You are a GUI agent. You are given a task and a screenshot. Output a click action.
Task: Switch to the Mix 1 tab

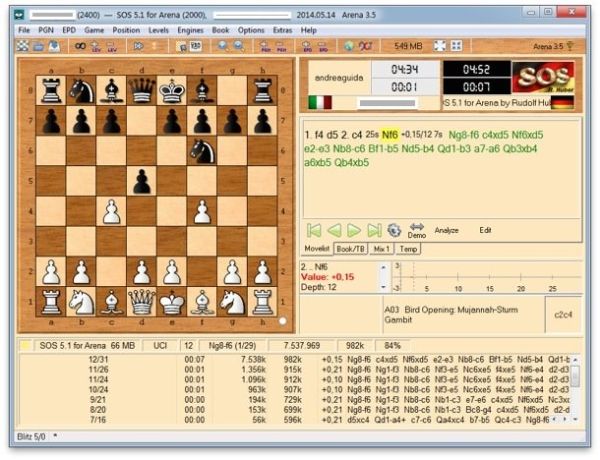click(383, 247)
